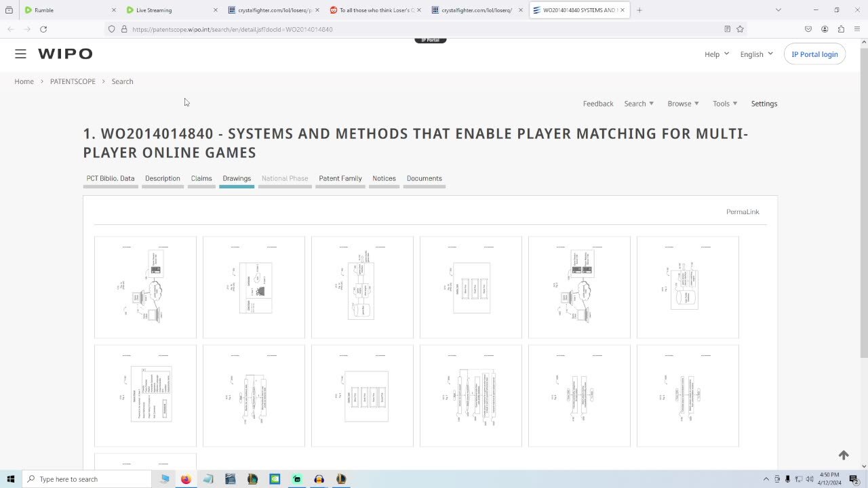Open the fifth drawing thumbnail in the first row
The image size is (868, 488).
click(x=579, y=287)
